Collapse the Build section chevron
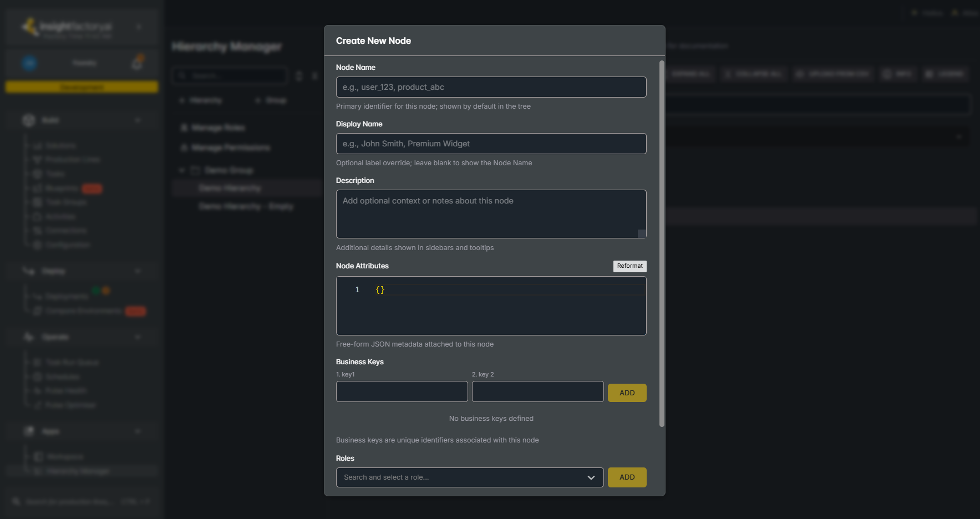980x519 pixels. point(138,120)
